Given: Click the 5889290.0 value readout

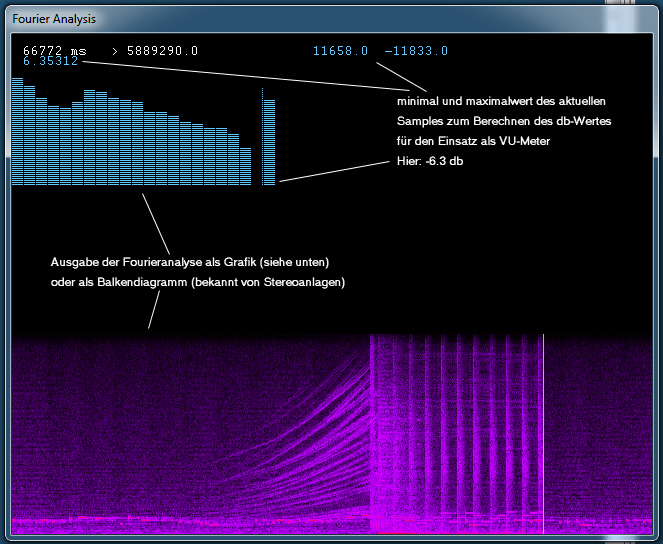Looking at the screenshot, I should [162, 51].
